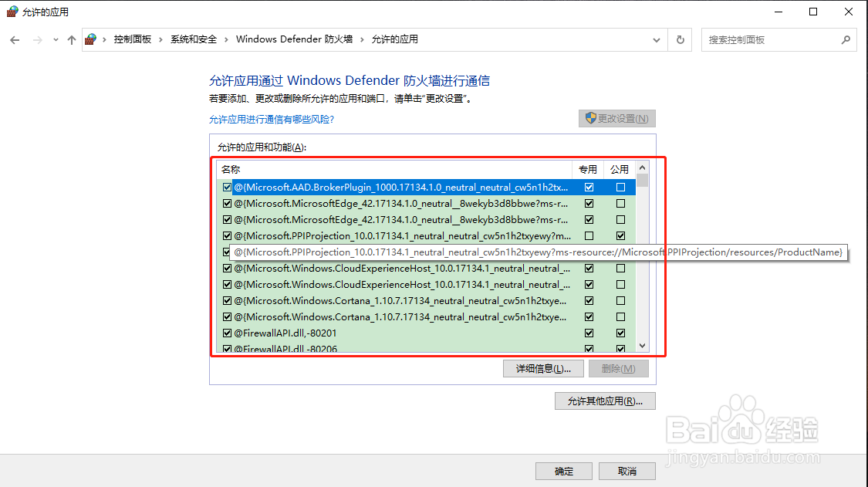This screenshot has width=868, height=487.
Task: Select the Microsoft.AAD.BrokerPlugin list row
Action: [426, 188]
